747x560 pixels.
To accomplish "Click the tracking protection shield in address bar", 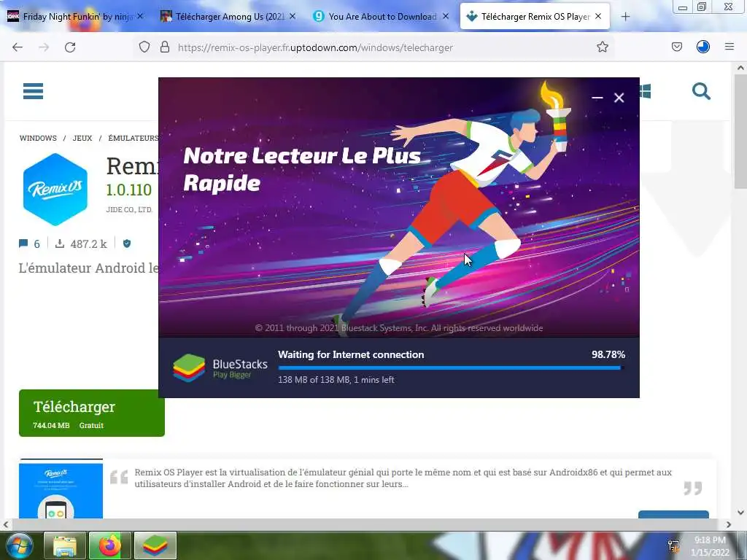I will point(144,47).
